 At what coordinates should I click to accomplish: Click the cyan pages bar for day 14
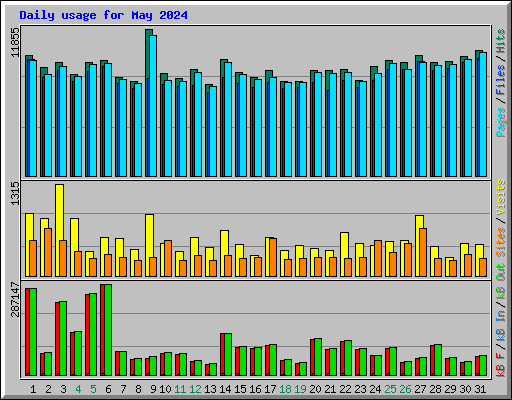(x=228, y=119)
